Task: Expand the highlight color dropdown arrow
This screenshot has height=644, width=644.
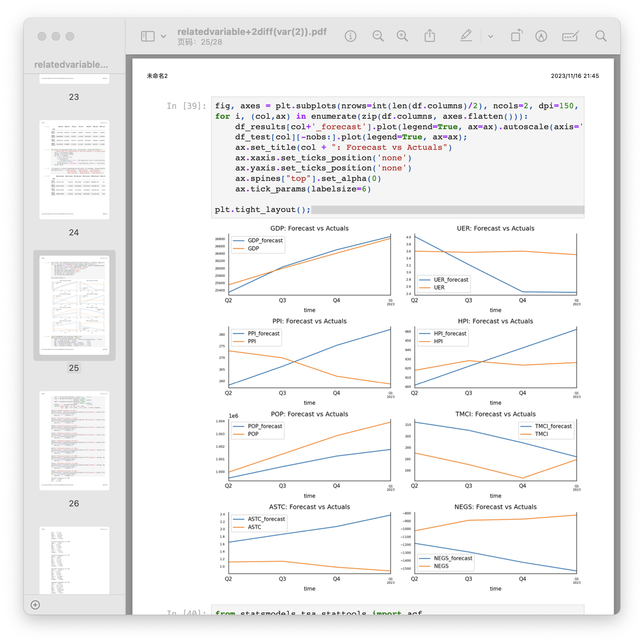Action: [491, 36]
